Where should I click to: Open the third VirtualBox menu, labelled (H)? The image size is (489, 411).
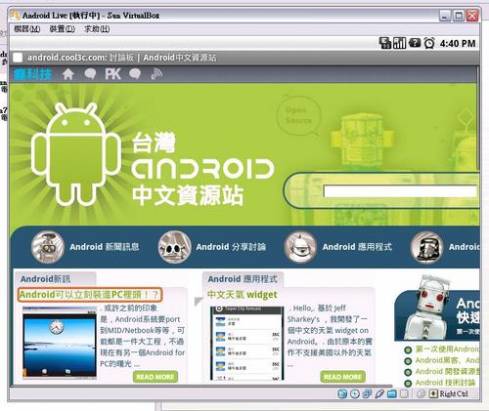97,29
